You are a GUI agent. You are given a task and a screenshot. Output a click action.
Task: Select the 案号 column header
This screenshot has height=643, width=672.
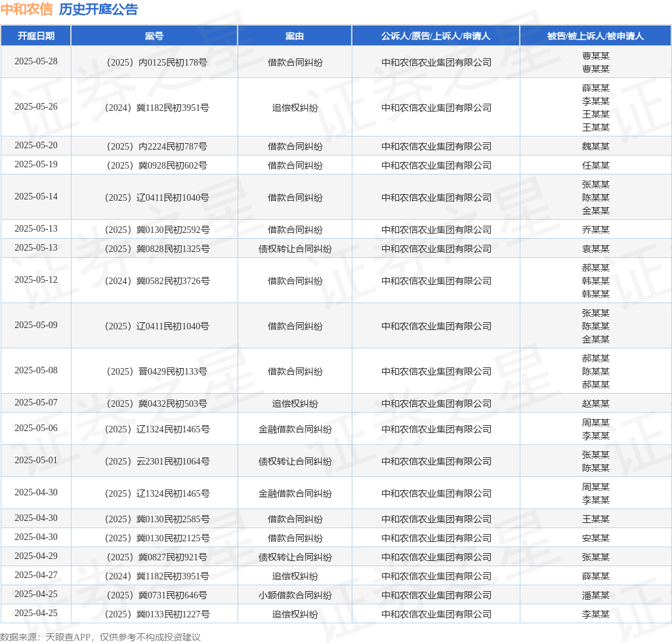tap(154, 36)
